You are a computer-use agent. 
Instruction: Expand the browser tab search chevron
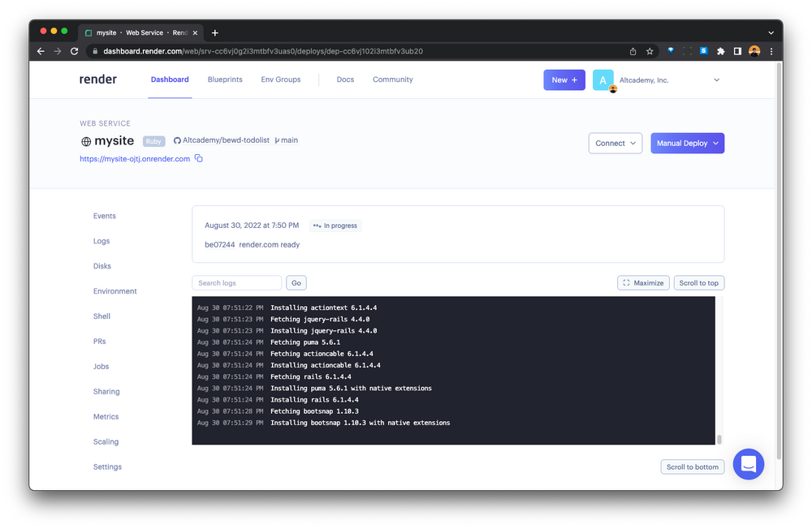tap(771, 32)
